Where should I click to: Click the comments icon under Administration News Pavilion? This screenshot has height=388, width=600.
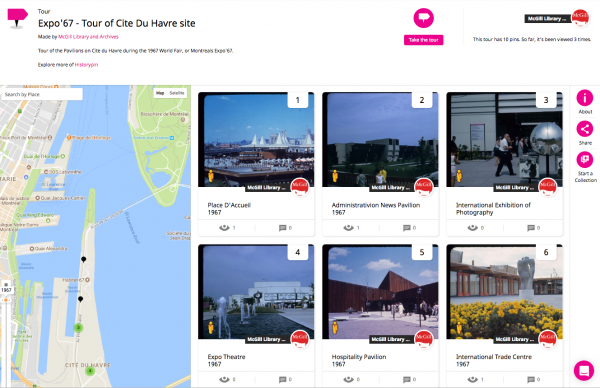coord(406,228)
